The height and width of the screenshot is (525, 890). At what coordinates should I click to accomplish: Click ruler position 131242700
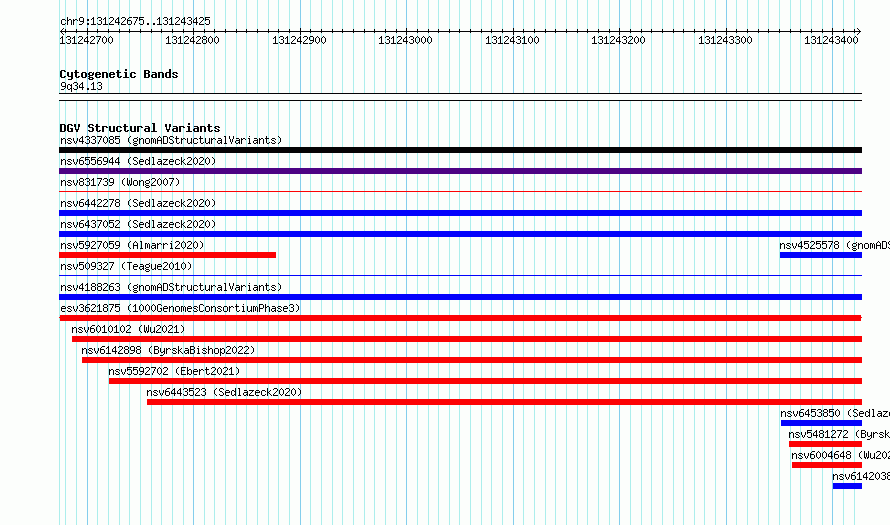(x=86, y=40)
